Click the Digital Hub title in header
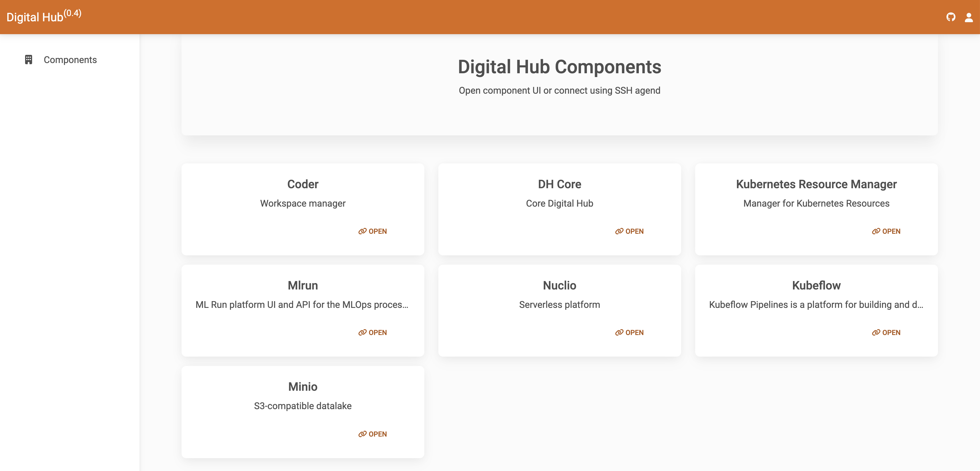This screenshot has height=471, width=980. [x=35, y=18]
